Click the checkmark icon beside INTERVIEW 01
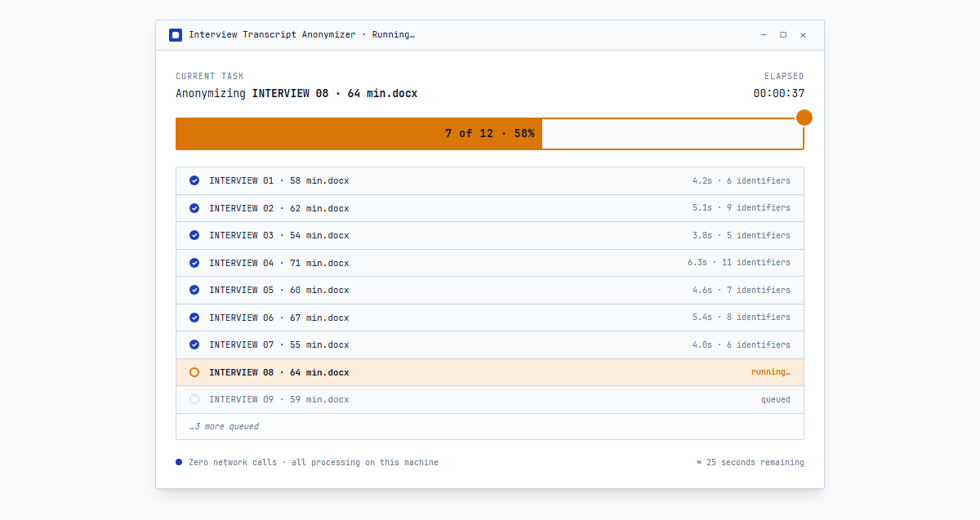The height and width of the screenshot is (520, 980). coord(194,180)
